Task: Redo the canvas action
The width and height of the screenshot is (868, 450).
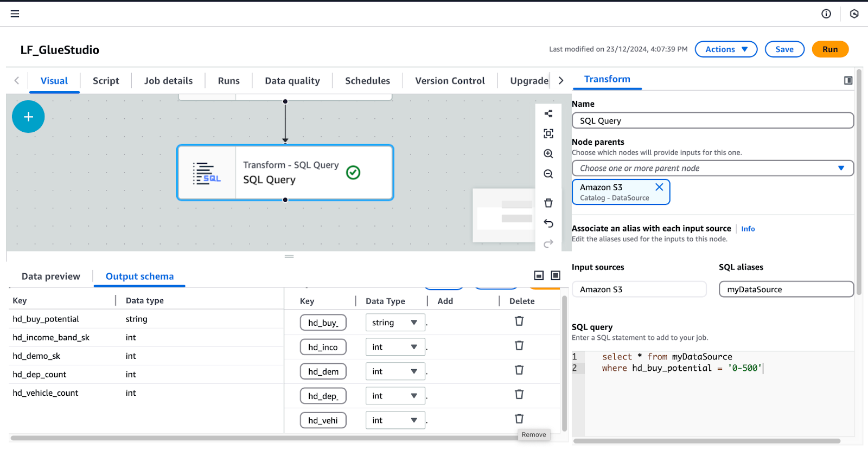Action: tap(548, 243)
